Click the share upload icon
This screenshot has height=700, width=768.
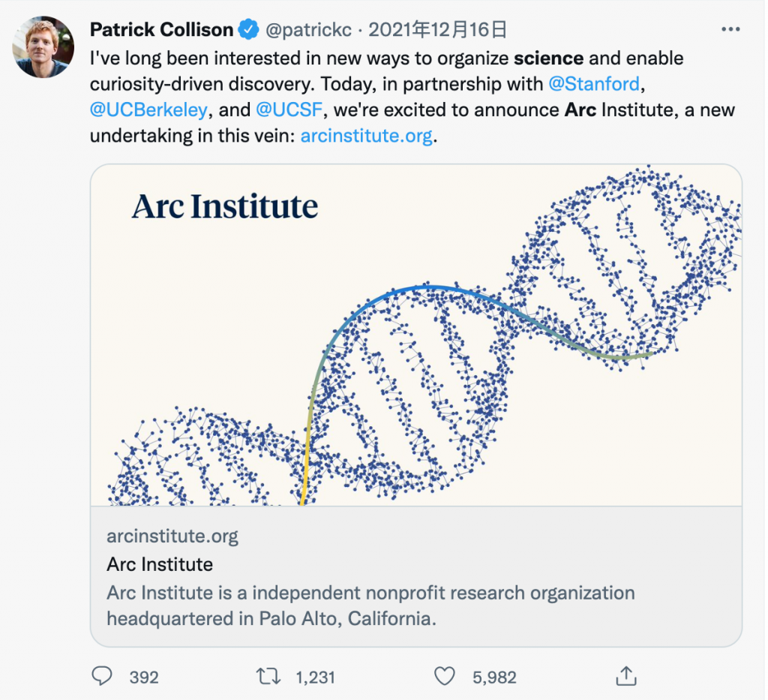[x=625, y=676]
